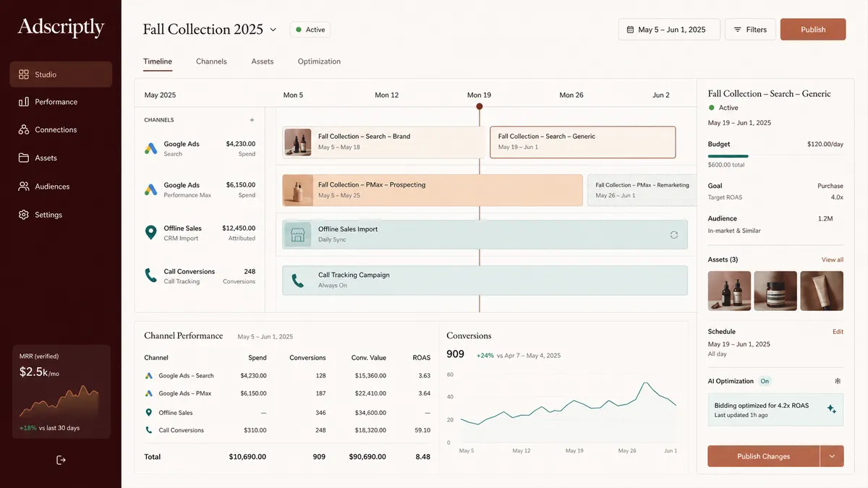
Task: Open the middle asset thumbnail with jar
Action: [775, 291]
